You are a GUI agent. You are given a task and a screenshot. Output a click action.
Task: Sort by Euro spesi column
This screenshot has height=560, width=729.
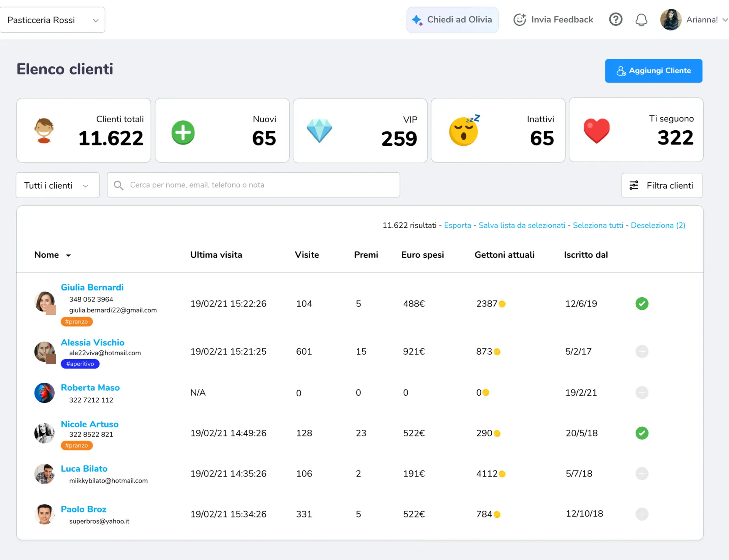coord(423,255)
